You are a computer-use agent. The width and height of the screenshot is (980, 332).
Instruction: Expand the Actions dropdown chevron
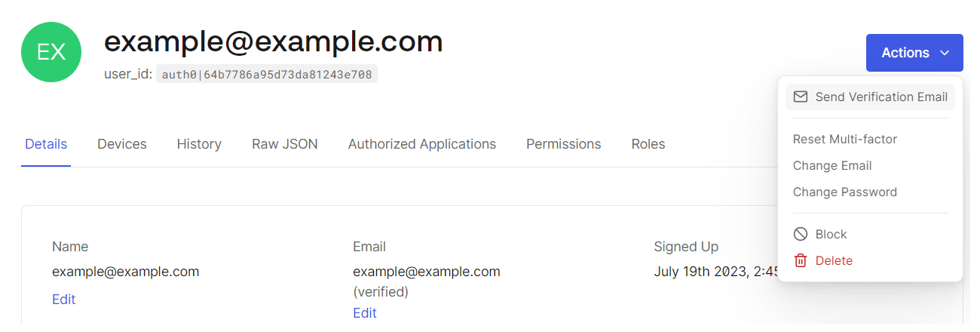pos(945,53)
